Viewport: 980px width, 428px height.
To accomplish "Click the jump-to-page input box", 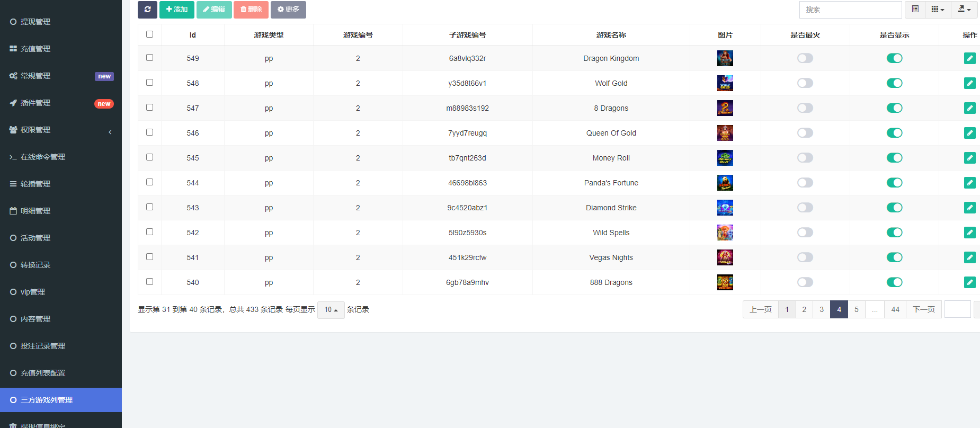I will coord(958,309).
